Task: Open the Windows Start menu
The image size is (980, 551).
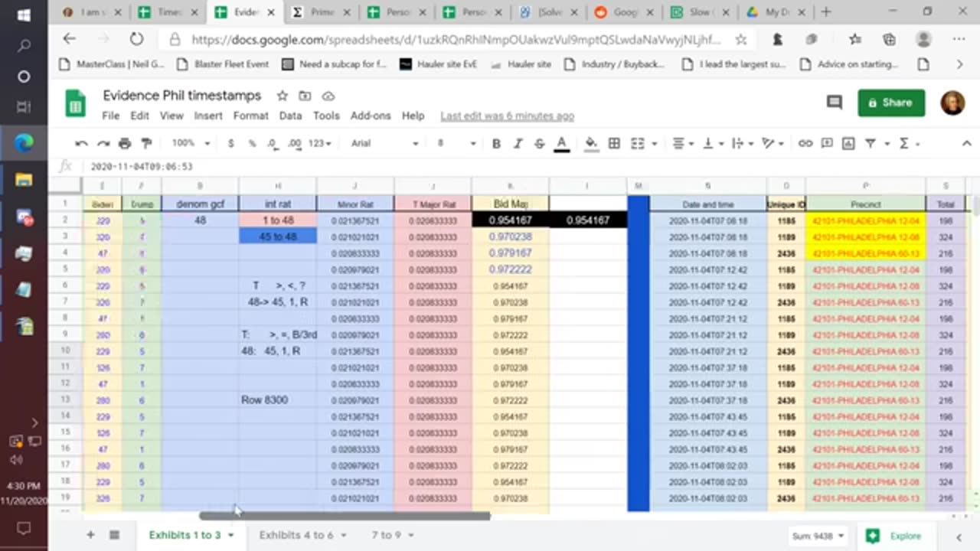Action: click(x=24, y=15)
